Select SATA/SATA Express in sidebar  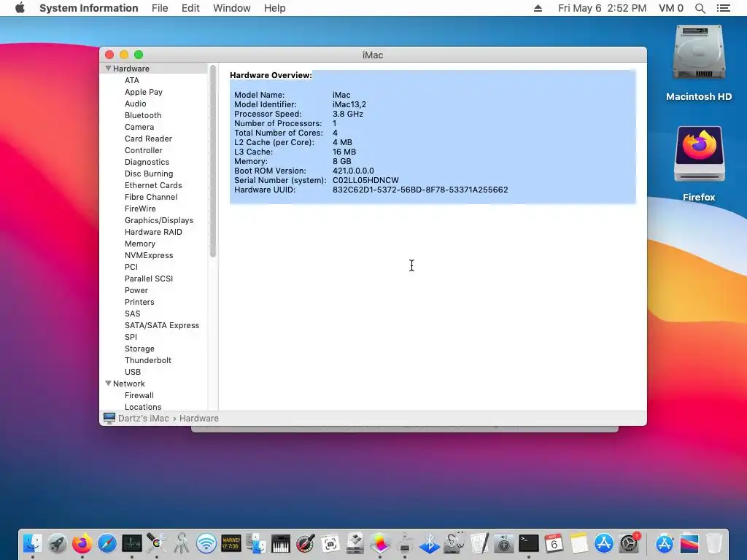tap(161, 325)
